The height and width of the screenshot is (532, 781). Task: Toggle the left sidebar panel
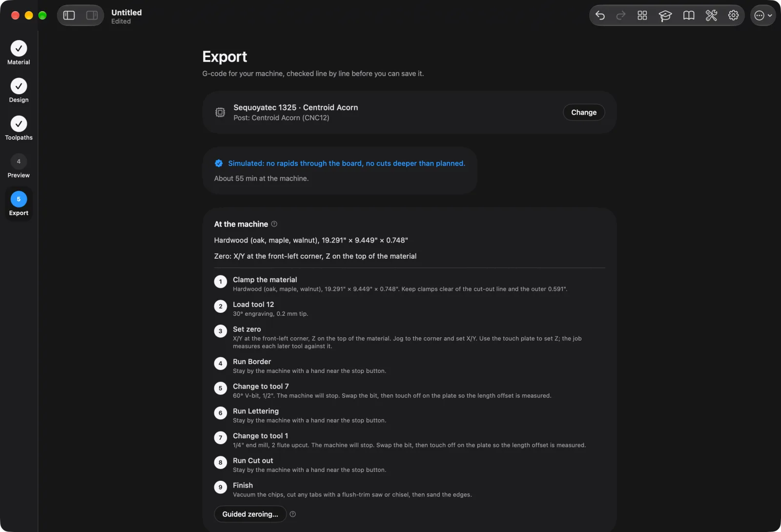[69, 16]
